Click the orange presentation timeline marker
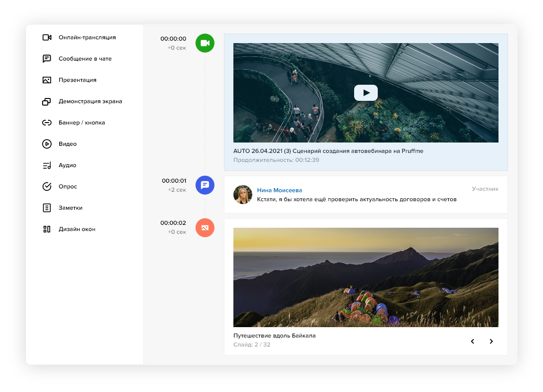Viewport: 543px width, 392px height. [205, 228]
